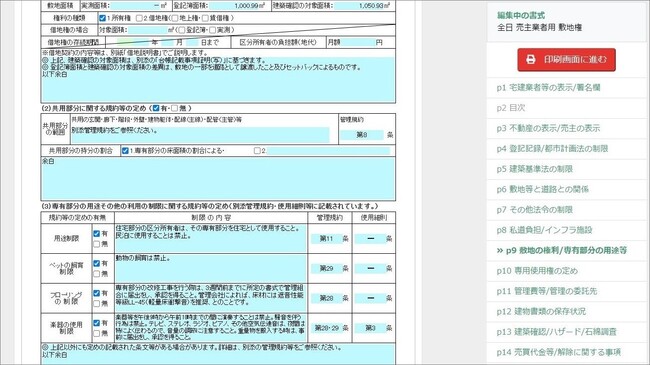
Task: Jump to p6 敷地等と道路との関係
Action: (542, 189)
